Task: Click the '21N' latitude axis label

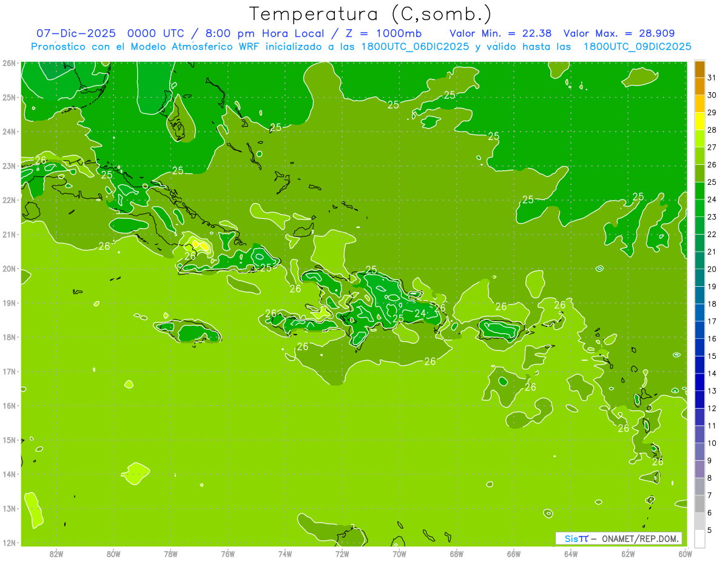Action: [x=8, y=234]
